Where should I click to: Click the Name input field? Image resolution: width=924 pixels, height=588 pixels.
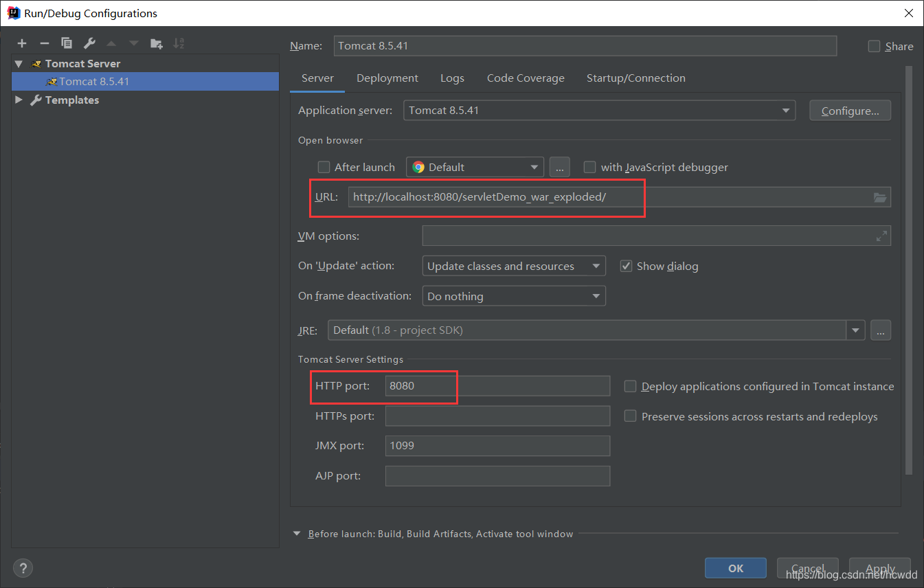pyautogui.click(x=585, y=46)
